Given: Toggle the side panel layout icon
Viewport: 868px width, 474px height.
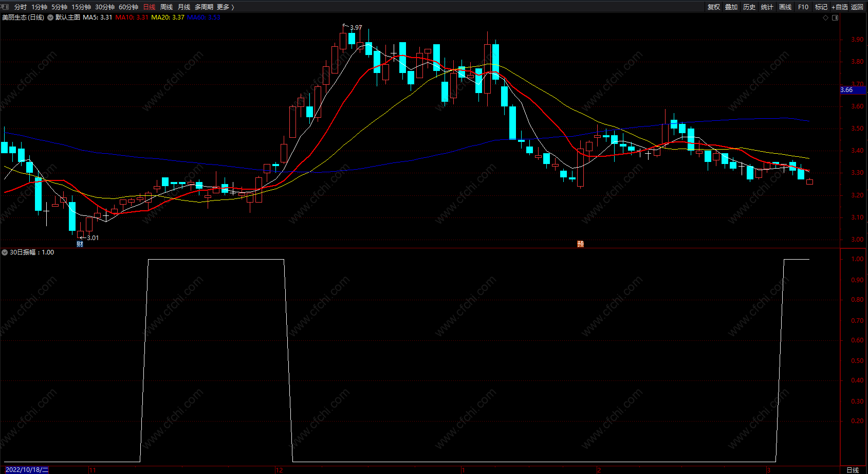Looking at the screenshot, I should 835,17.
